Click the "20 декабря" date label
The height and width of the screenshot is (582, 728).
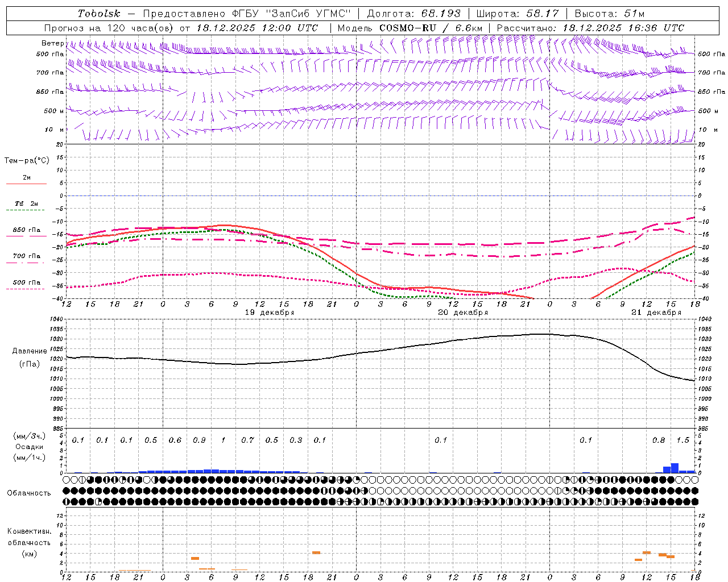point(463,313)
